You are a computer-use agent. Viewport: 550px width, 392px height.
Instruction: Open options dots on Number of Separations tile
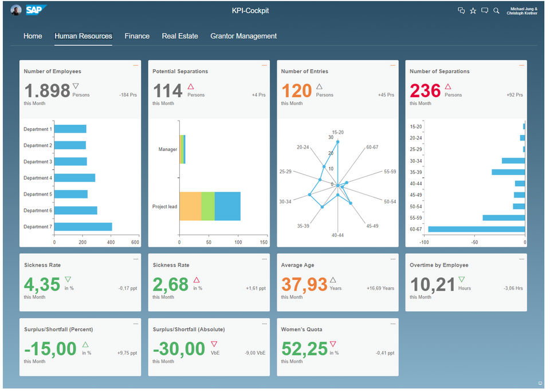click(x=521, y=65)
